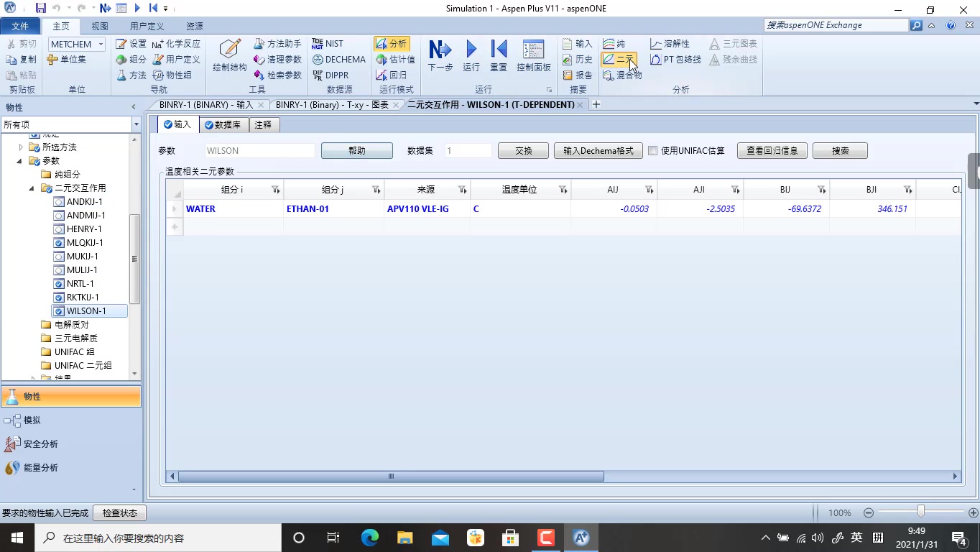Switch to the 用户定义 ribbon tab
The image size is (980, 552).
(147, 26)
